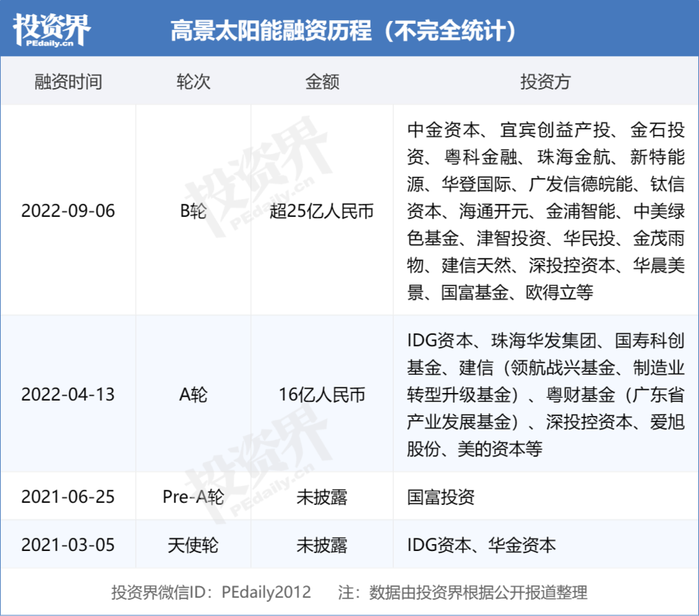The width and height of the screenshot is (699, 616).
Task: Click 未披露 in the Pre-A轮 row
Action: pyautogui.click(x=322, y=496)
